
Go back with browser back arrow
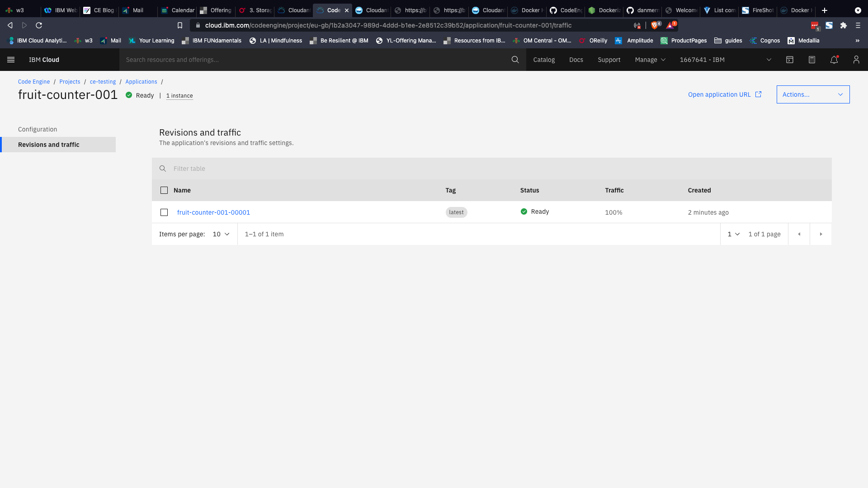(10, 25)
